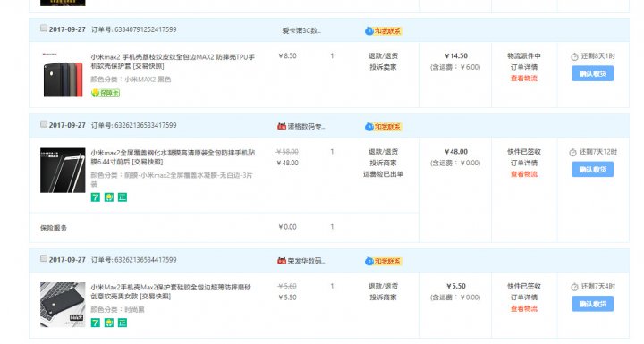The image size is (644, 344).
Task: Request 退款/退货 for the ¥8.50 item
Action: tap(383, 55)
